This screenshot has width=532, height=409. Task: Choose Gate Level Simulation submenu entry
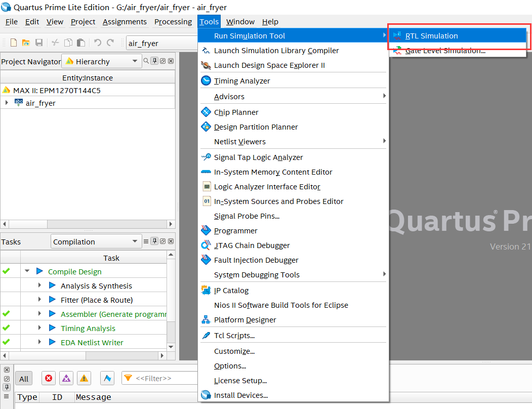(458, 51)
